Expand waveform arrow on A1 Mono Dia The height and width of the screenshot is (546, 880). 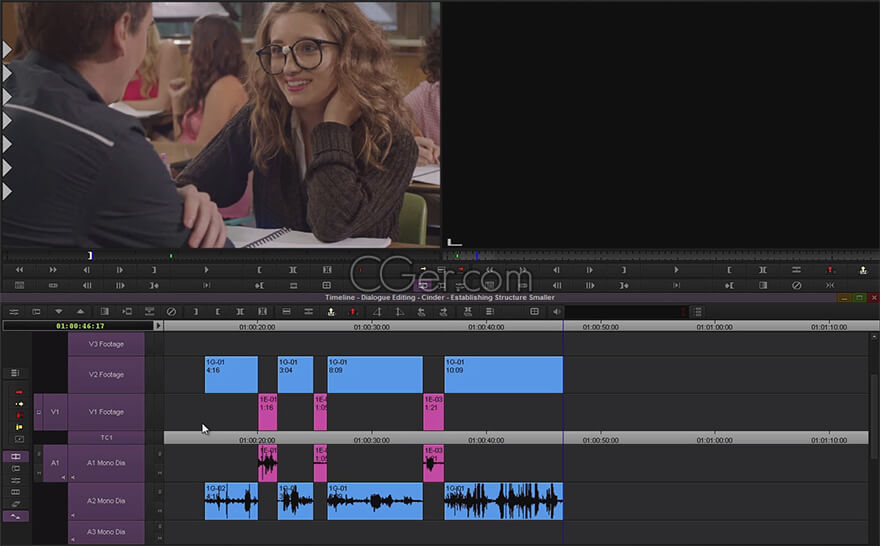[73, 478]
